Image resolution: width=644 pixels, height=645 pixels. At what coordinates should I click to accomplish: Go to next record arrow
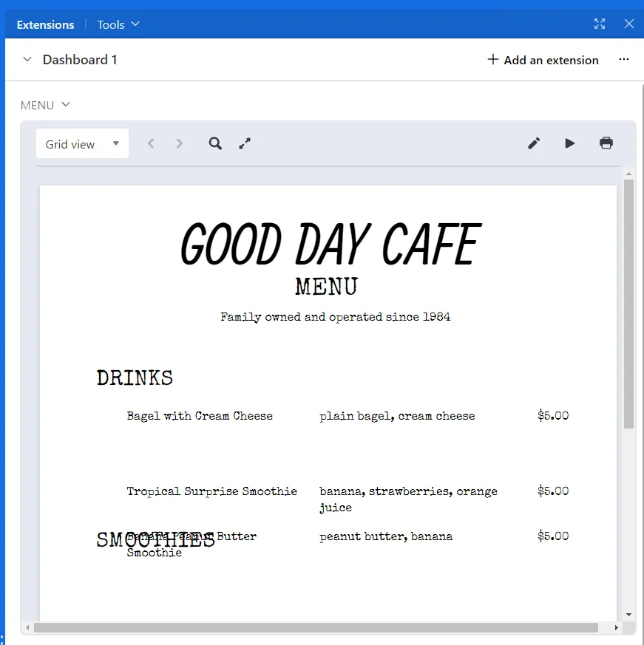point(179,143)
